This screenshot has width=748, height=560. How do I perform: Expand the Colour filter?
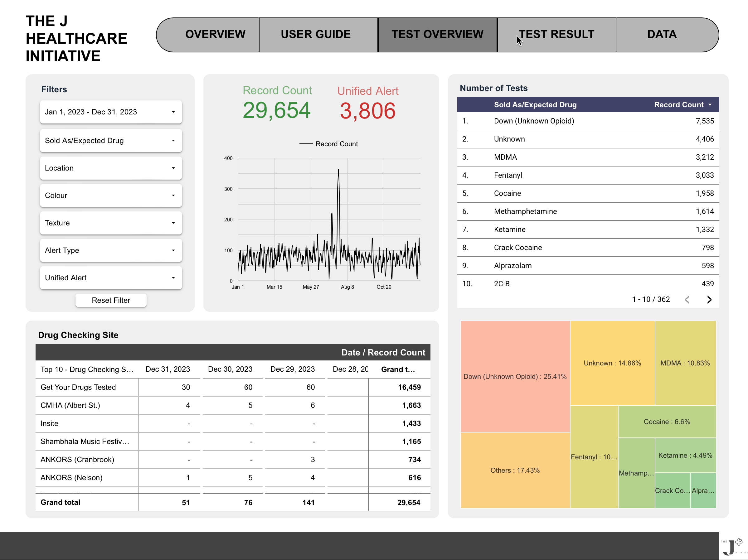tap(111, 195)
